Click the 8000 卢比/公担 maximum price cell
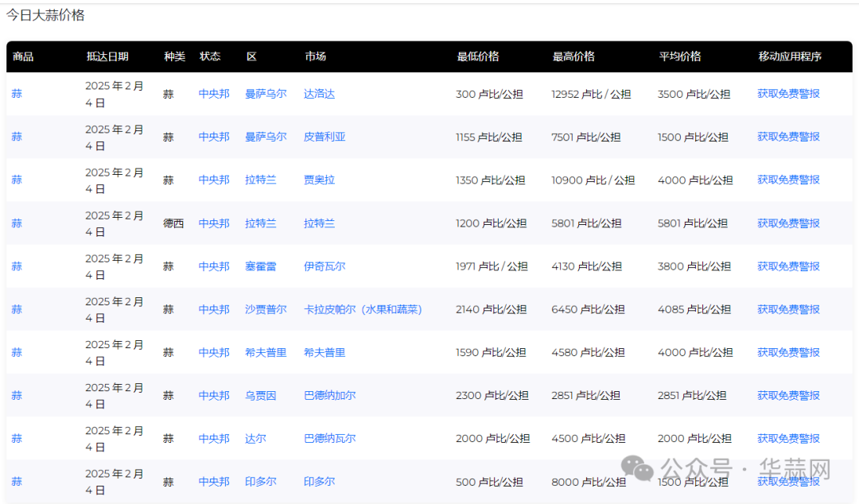This screenshot has height=504, width=859. [589, 482]
